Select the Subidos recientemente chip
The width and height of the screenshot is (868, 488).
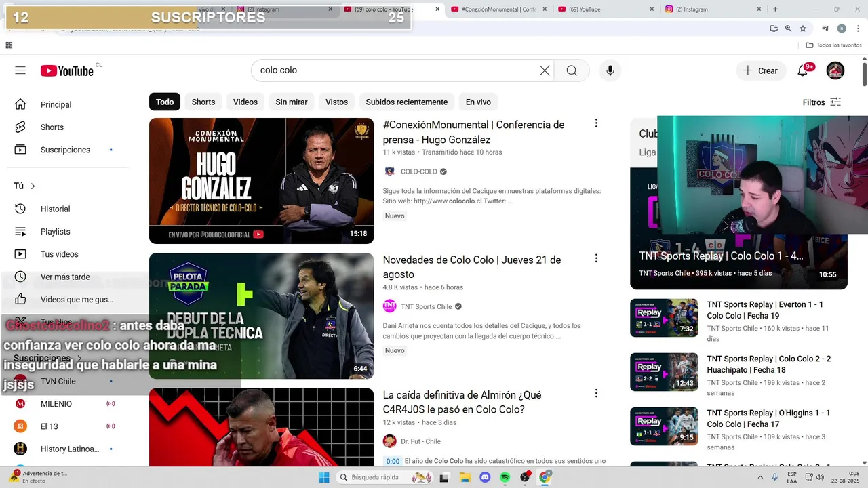[407, 102]
